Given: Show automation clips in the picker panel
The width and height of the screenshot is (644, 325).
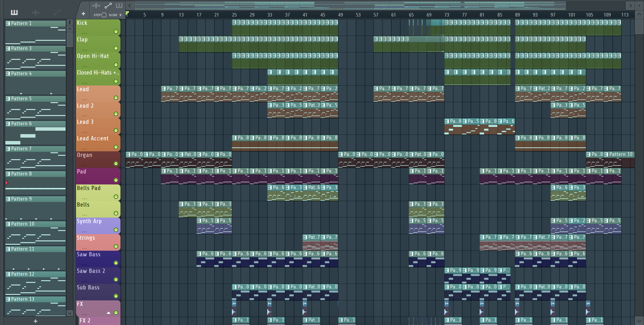Looking at the screenshot, I should 57,12.
